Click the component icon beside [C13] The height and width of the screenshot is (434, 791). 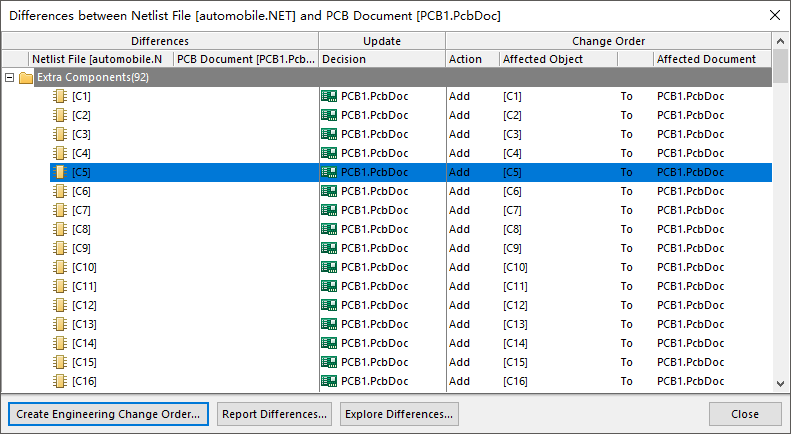(x=60, y=324)
